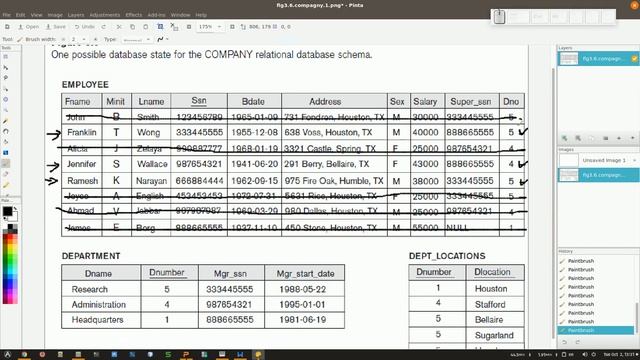Open the brush width dropdown arrow
Screen dimensions: 640x360
[84, 39]
